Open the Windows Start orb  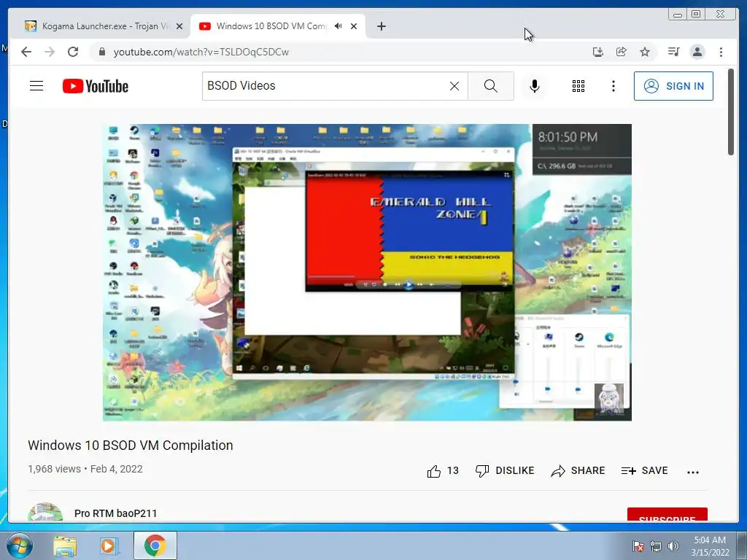[x=19, y=545]
